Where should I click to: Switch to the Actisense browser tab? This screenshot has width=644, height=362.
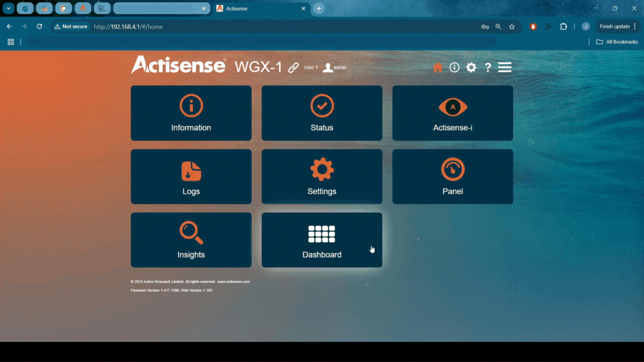click(257, 9)
